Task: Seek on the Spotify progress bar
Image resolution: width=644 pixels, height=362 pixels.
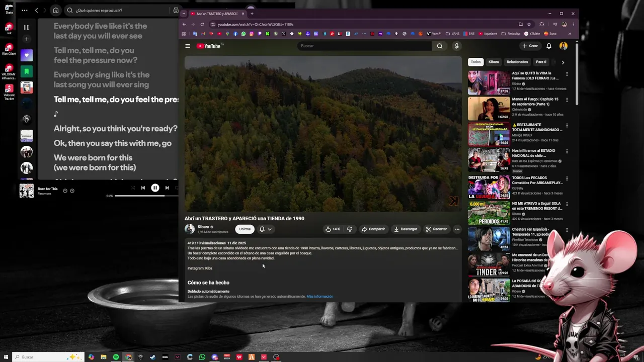Action: coord(146,196)
